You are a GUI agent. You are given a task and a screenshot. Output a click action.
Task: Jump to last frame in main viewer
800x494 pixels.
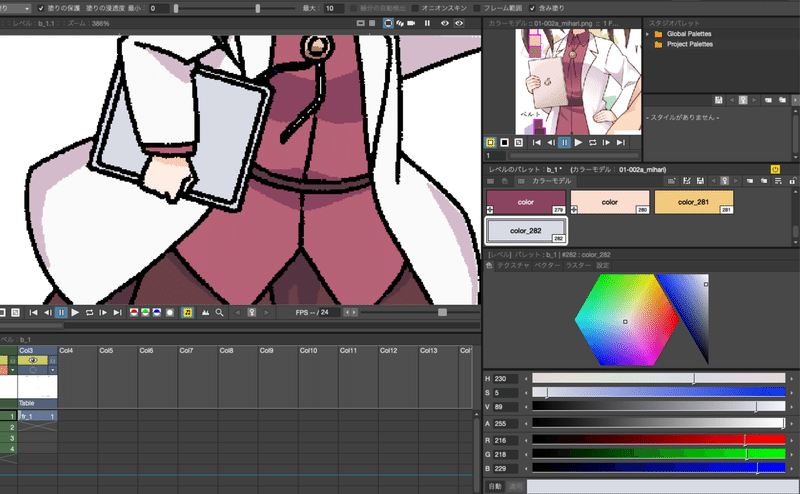tap(117, 312)
